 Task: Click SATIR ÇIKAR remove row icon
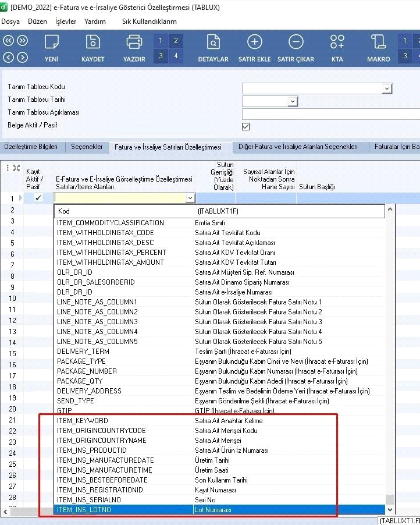coord(296,48)
